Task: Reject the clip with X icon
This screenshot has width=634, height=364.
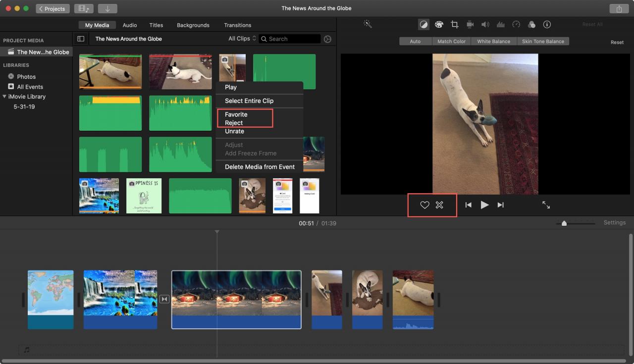Action: click(x=439, y=205)
